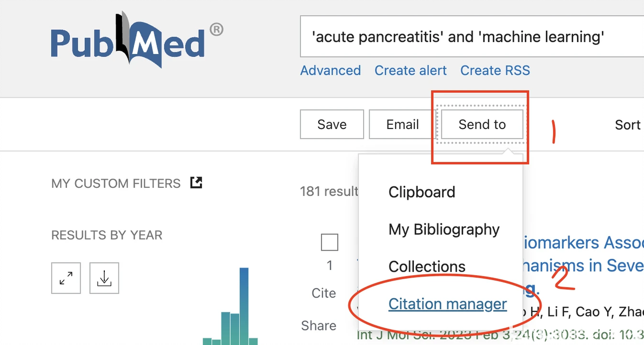
Task: Click Share under the first result
Action: pos(319,326)
